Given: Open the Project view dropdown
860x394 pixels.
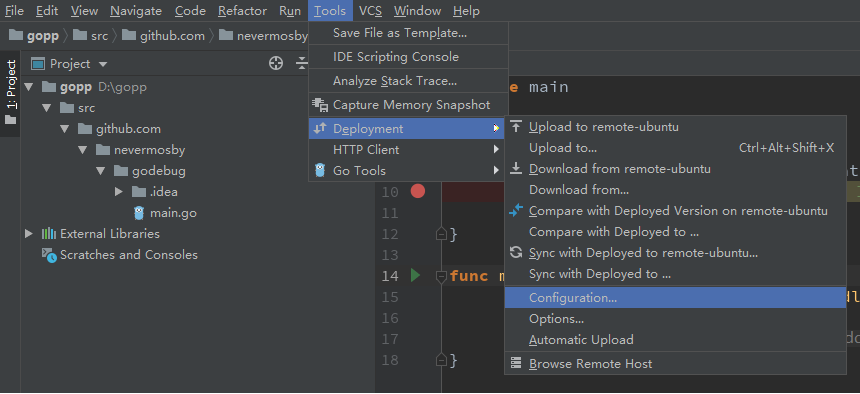Looking at the screenshot, I should click(x=103, y=64).
